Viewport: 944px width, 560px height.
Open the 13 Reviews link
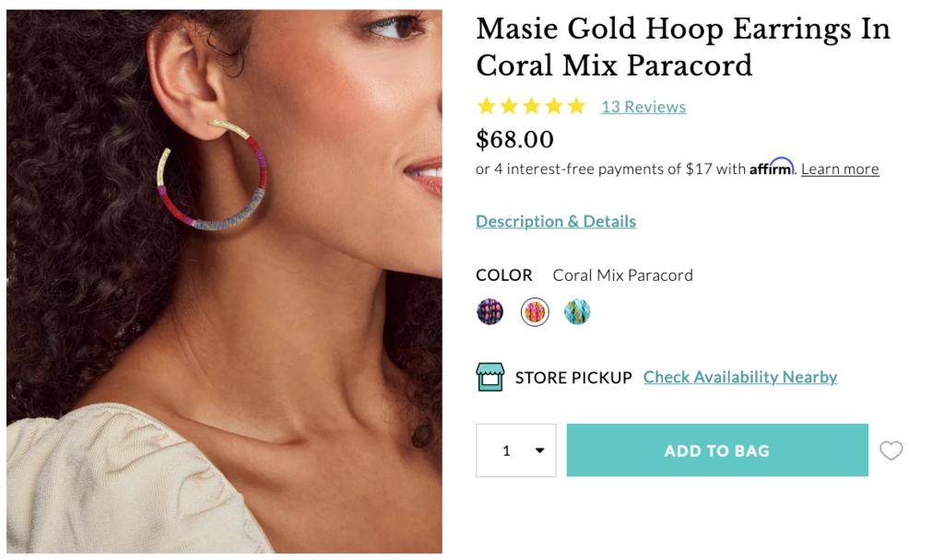pos(643,107)
